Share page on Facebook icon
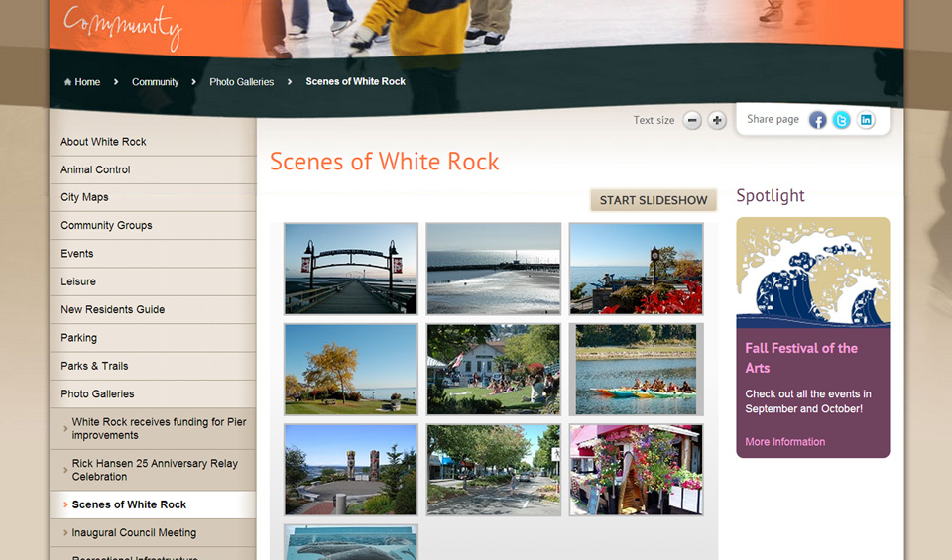Image resolution: width=952 pixels, height=560 pixels. point(818,120)
